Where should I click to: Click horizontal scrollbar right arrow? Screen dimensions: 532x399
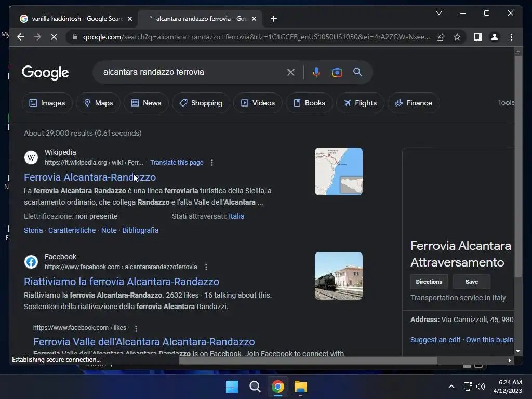pyautogui.click(x=509, y=361)
